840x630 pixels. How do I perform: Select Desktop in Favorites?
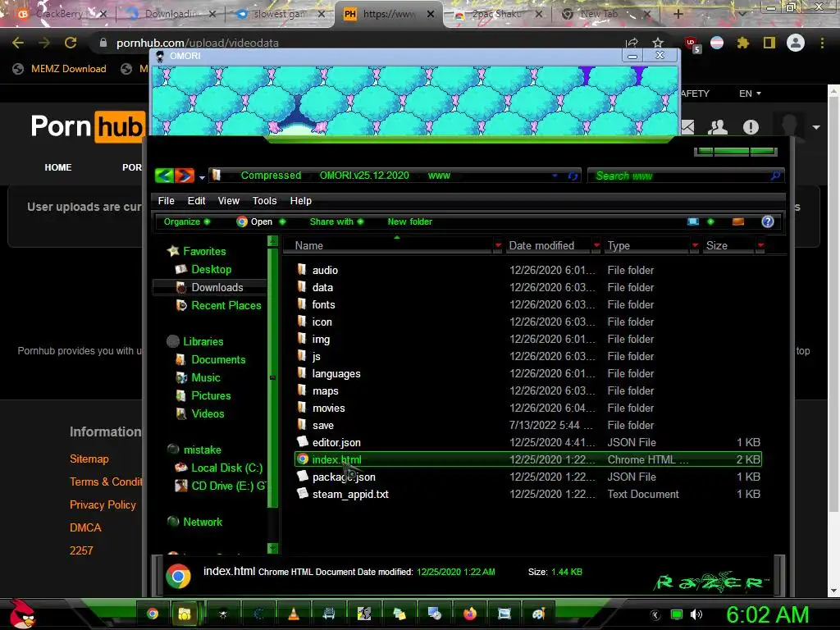click(211, 269)
